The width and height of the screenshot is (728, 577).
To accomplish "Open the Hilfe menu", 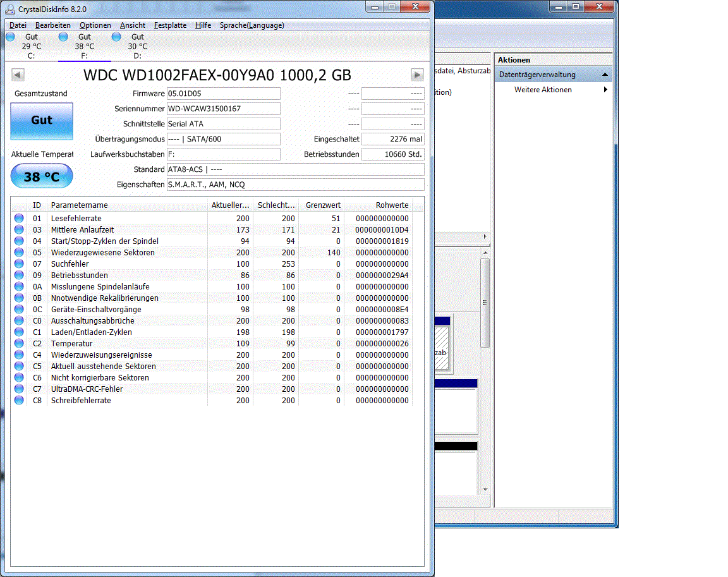I will [x=203, y=25].
